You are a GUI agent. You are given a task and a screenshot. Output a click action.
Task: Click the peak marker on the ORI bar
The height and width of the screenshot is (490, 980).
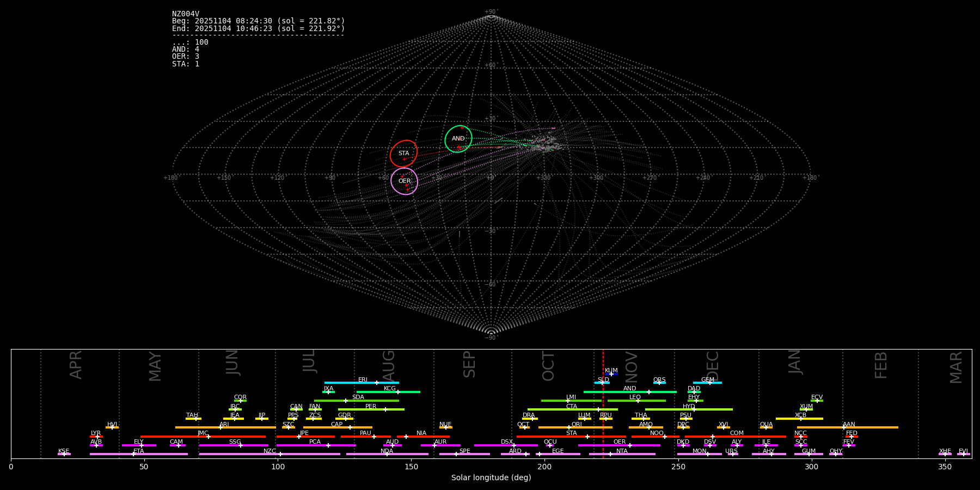click(569, 427)
